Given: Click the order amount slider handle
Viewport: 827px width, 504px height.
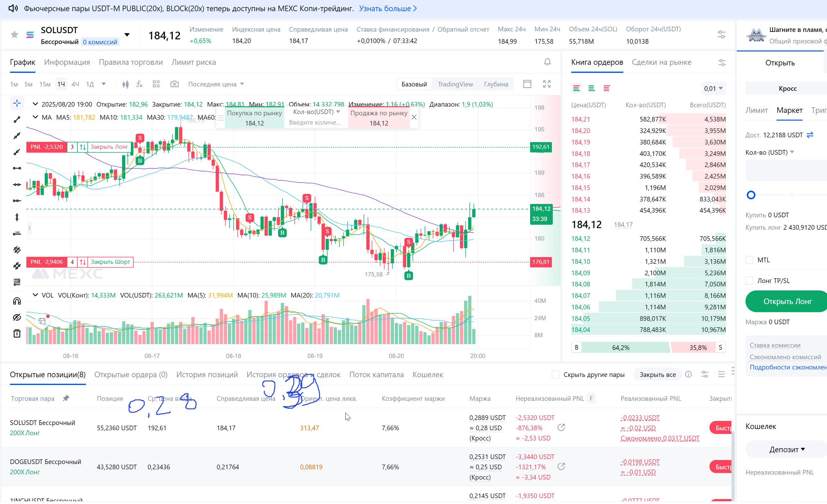Looking at the screenshot, I should point(751,195).
